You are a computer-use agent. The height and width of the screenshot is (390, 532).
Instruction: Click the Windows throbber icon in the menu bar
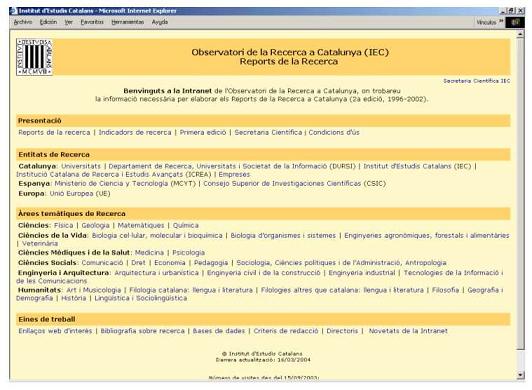(x=515, y=22)
